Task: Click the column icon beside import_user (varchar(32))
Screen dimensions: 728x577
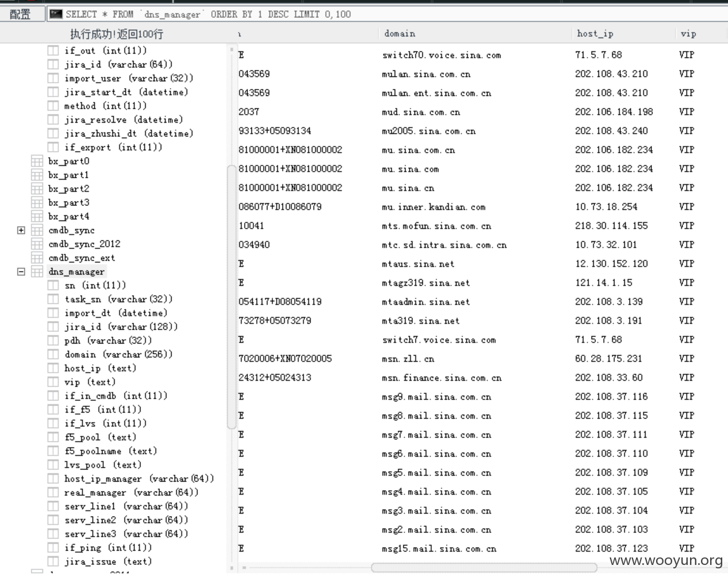Action: [x=53, y=78]
